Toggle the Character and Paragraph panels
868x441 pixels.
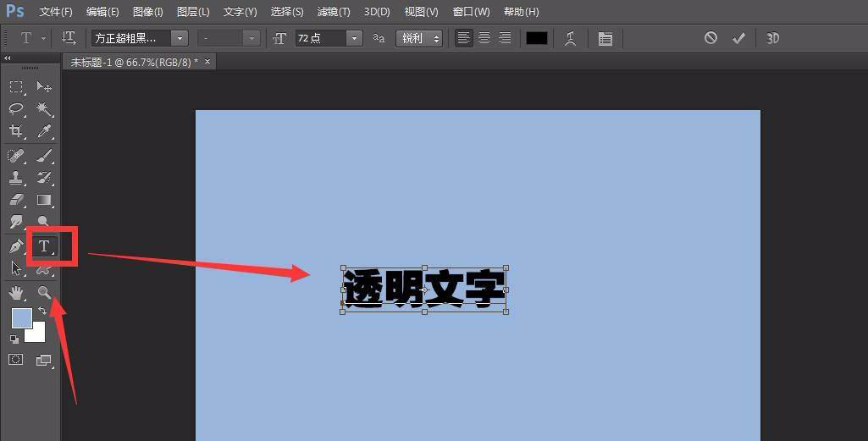[x=605, y=38]
